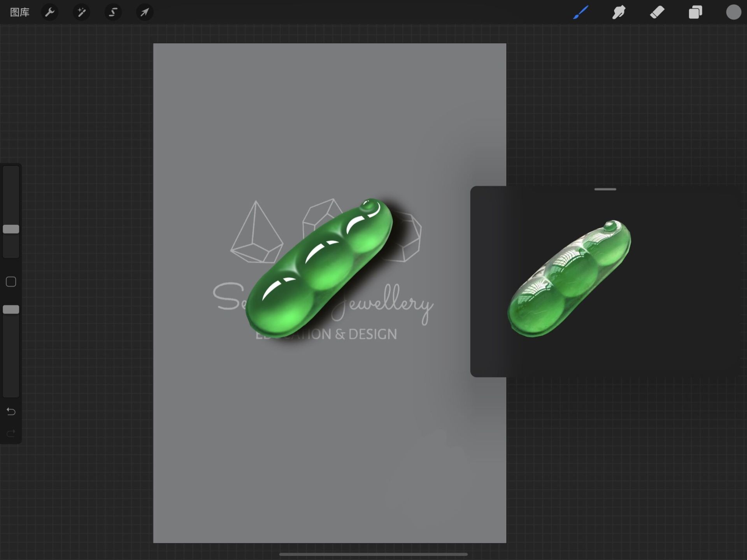
Task: Select the Brush tool
Action: (580, 12)
